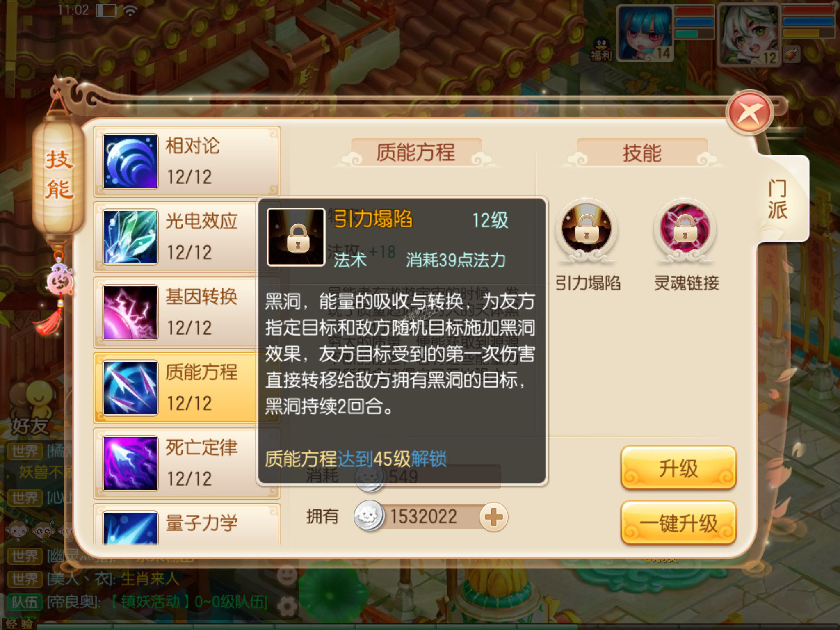Select the 光电效应 crystal skill icon
The width and height of the screenshot is (840, 630).
click(x=130, y=237)
